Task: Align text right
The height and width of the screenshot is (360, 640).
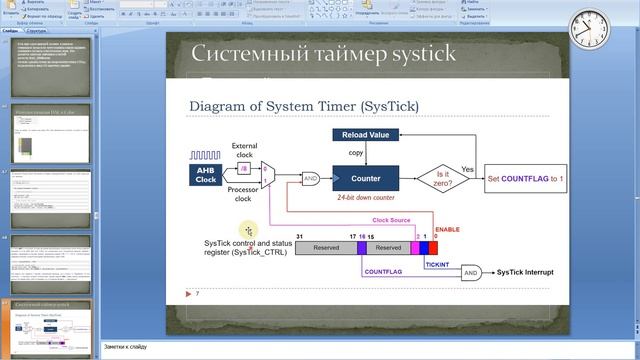Action: click(x=216, y=14)
